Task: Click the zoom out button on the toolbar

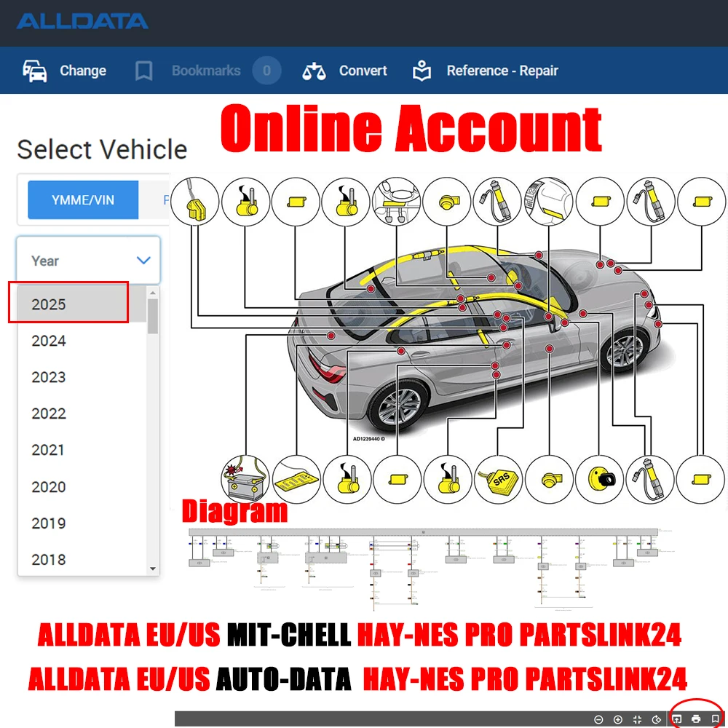Action: pos(598,719)
